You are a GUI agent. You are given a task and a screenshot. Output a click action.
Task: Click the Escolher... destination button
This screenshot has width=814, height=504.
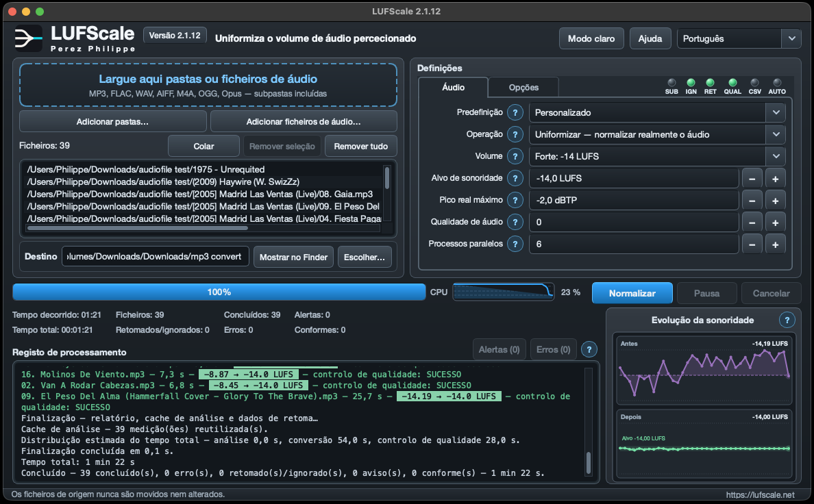(x=365, y=257)
